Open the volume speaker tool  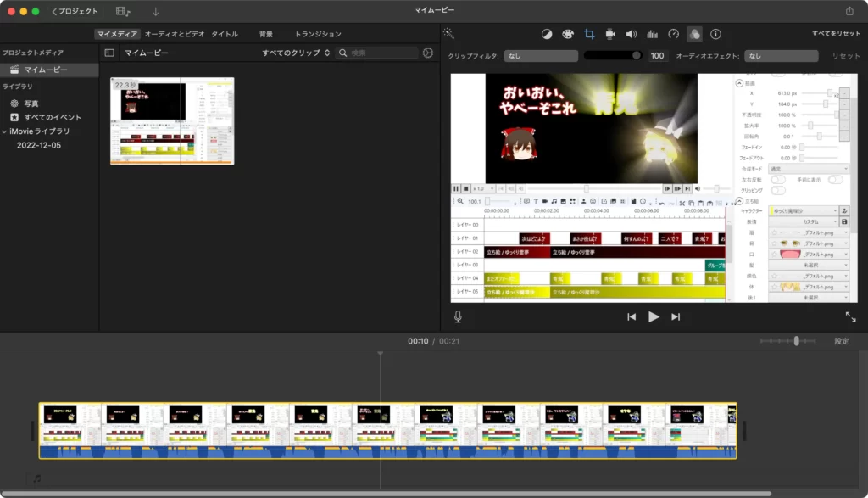pyautogui.click(x=631, y=34)
